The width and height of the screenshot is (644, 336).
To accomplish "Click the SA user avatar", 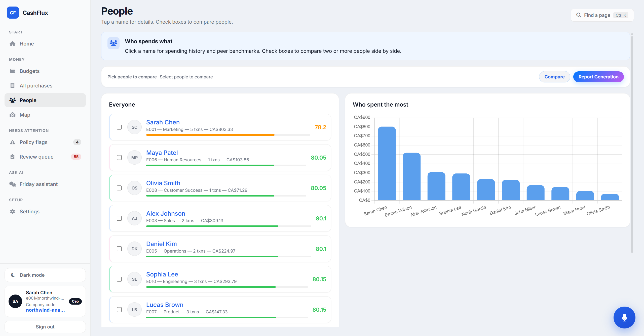I will tap(15, 301).
